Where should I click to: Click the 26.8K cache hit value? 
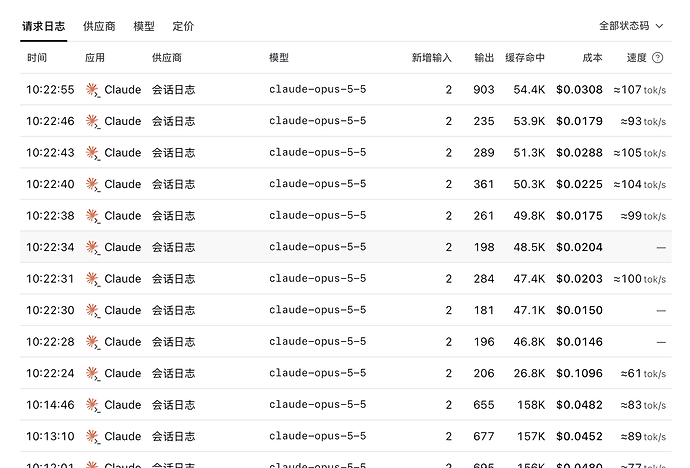(529, 373)
